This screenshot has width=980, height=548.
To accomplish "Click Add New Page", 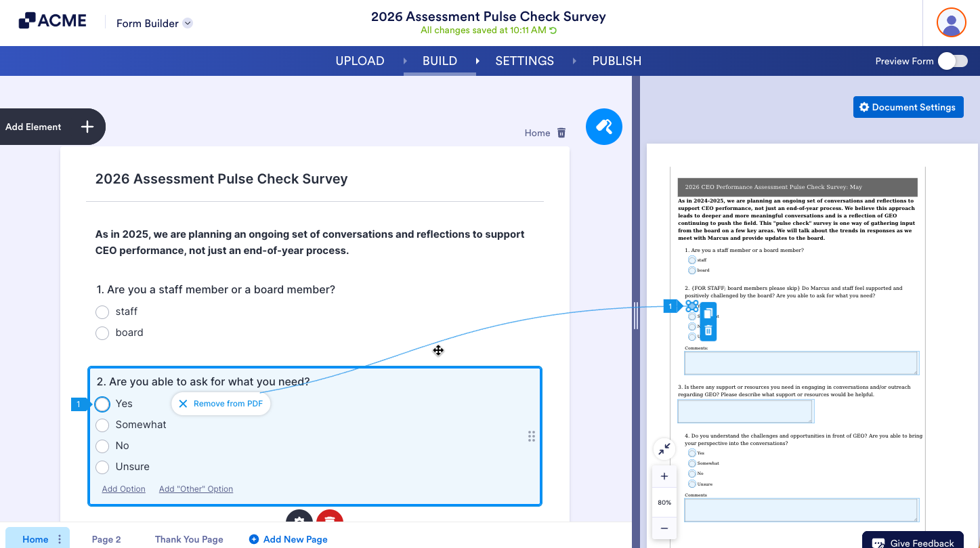I will (289, 539).
